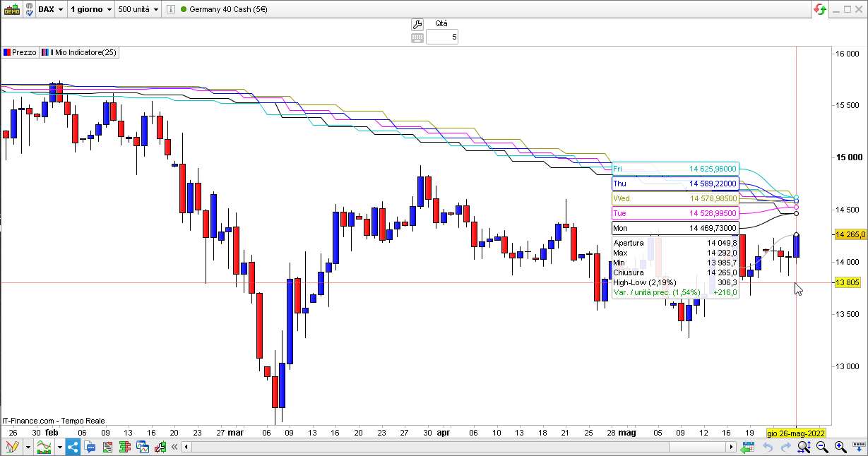Click the zoom in magnifier
Viewport: 868px width, 456px height.
pyautogui.click(x=840, y=447)
